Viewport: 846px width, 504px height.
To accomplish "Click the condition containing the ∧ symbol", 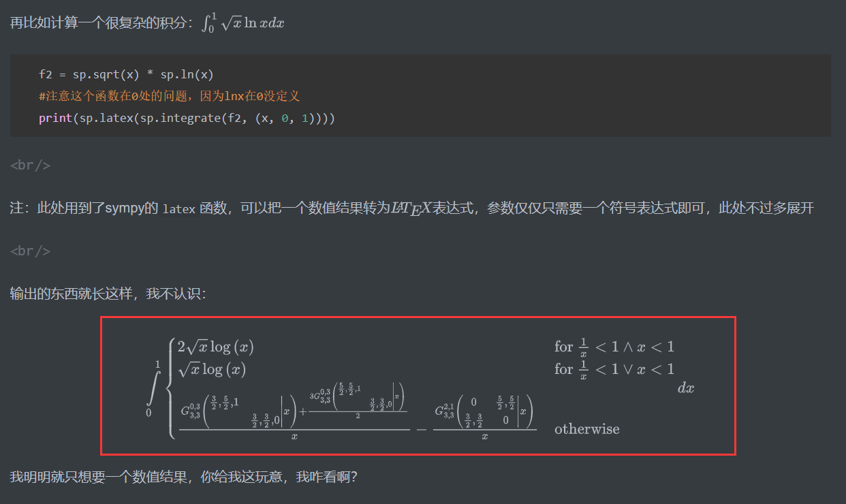I will point(614,347).
